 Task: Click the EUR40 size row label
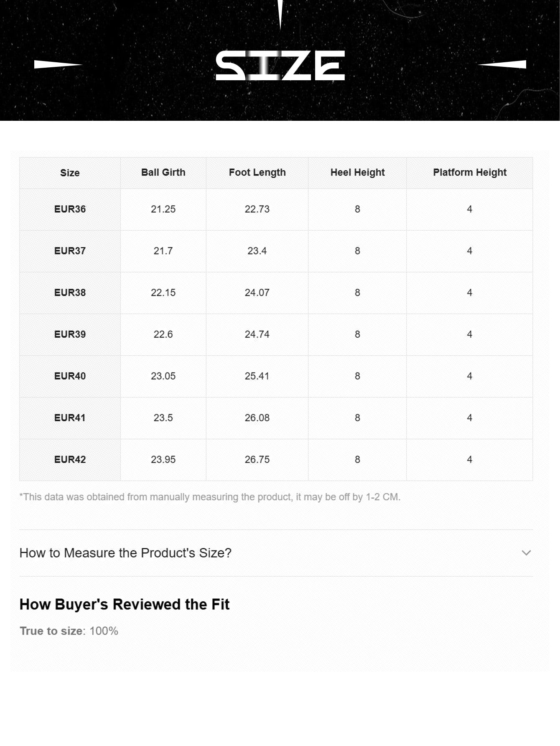tap(70, 376)
